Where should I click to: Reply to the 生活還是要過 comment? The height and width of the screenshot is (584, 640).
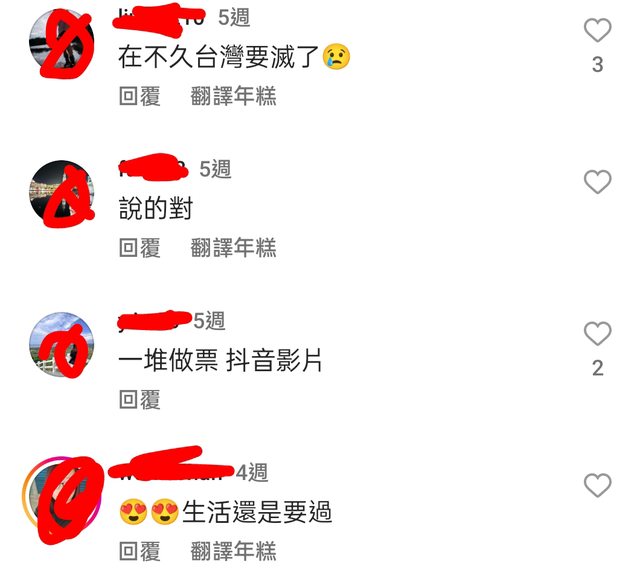click(140, 552)
